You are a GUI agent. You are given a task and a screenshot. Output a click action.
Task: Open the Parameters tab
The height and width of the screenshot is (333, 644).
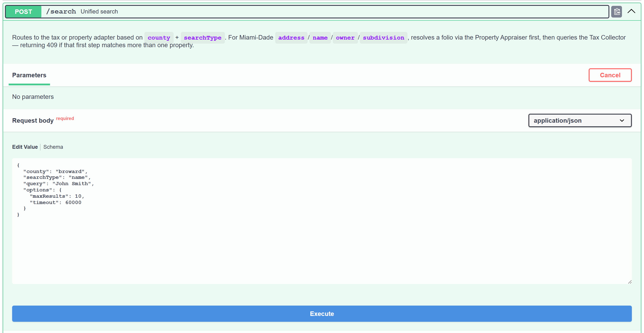coord(29,75)
